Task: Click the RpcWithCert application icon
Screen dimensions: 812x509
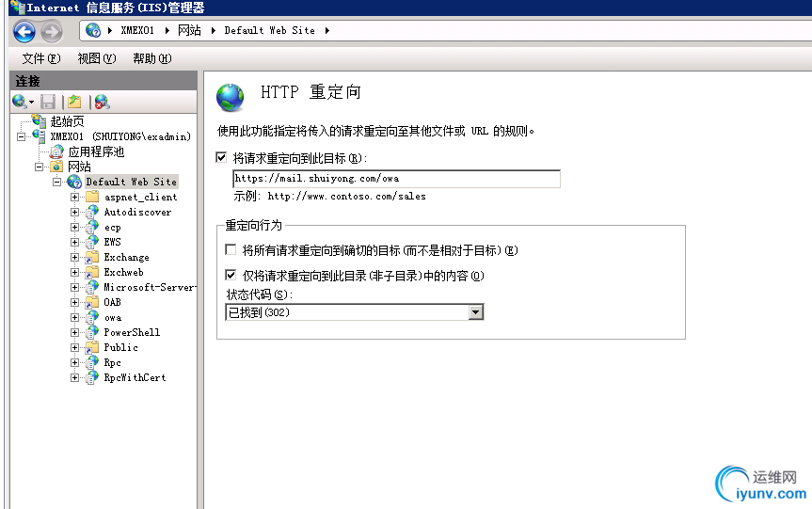Action: 93,377
